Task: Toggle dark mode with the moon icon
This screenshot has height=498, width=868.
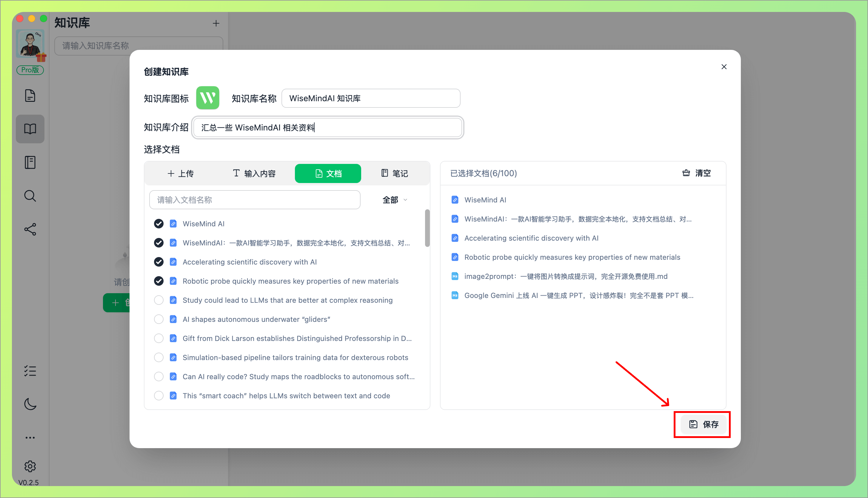Action: click(x=30, y=404)
